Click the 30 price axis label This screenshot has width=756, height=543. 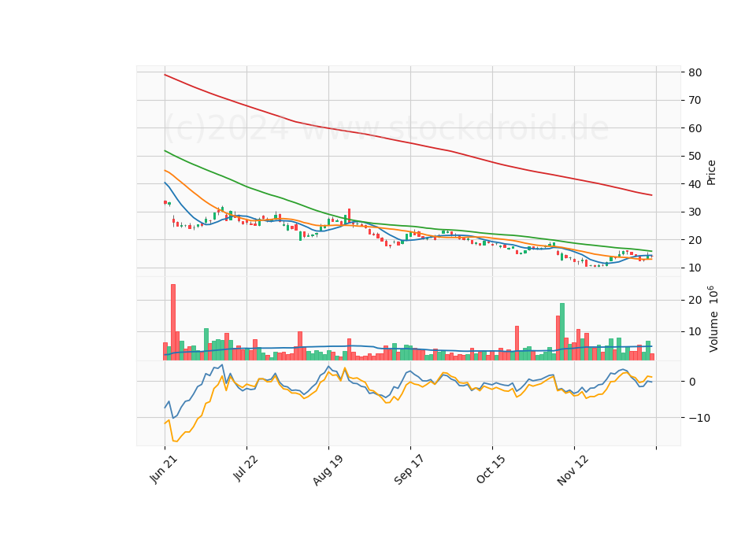pos(695,212)
